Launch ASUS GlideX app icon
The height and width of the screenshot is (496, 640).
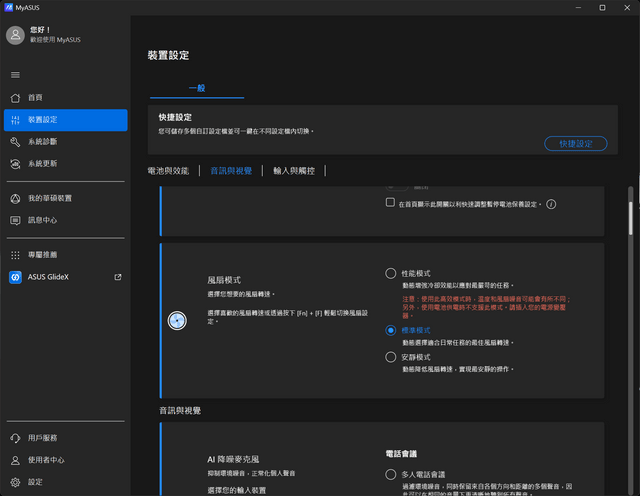click(15, 277)
